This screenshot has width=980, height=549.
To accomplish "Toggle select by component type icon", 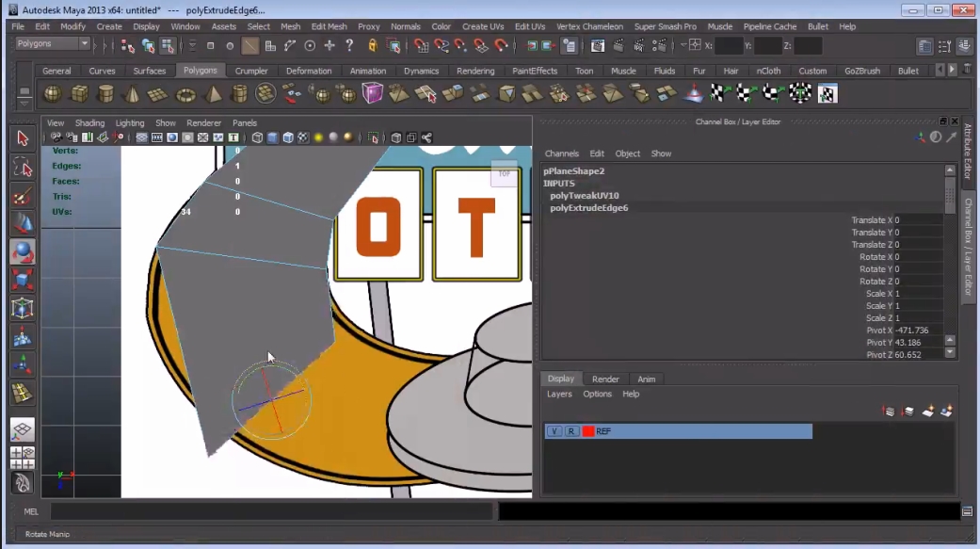I will click(169, 45).
